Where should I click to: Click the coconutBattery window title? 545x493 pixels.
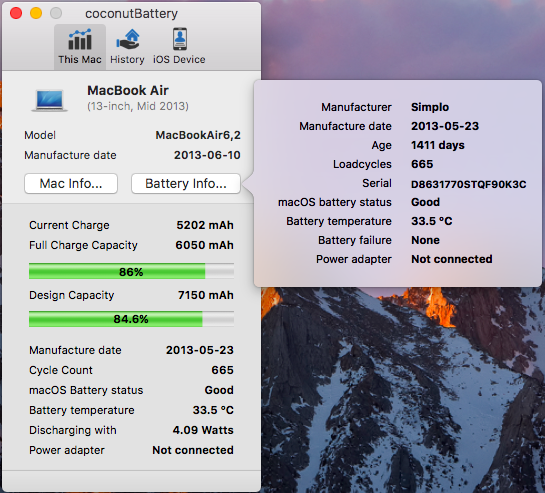(x=131, y=14)
